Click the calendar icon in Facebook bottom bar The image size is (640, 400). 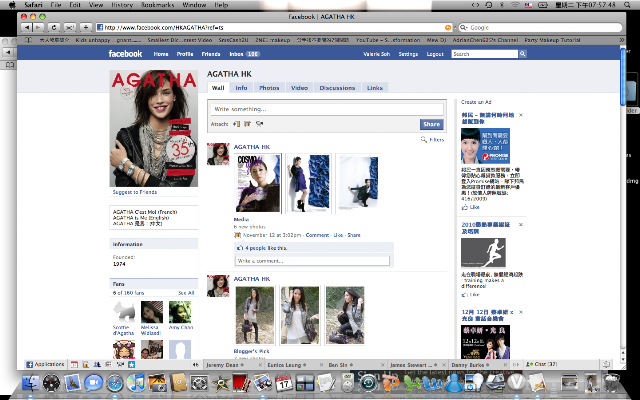point(74,364)
